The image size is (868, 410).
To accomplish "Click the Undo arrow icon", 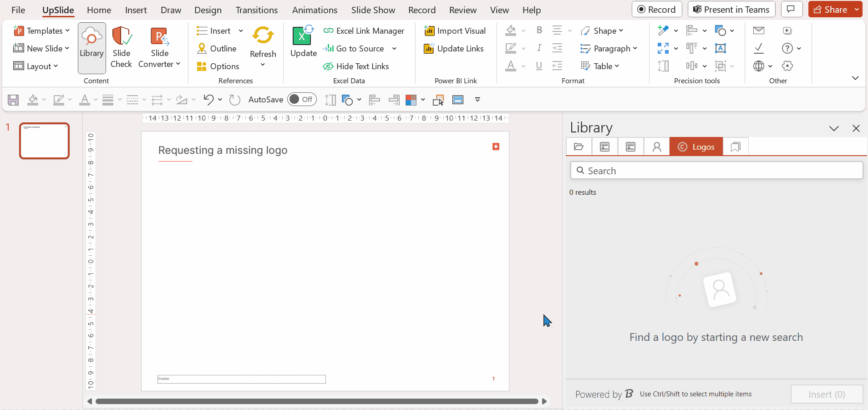I will click(x=208, y=100).
